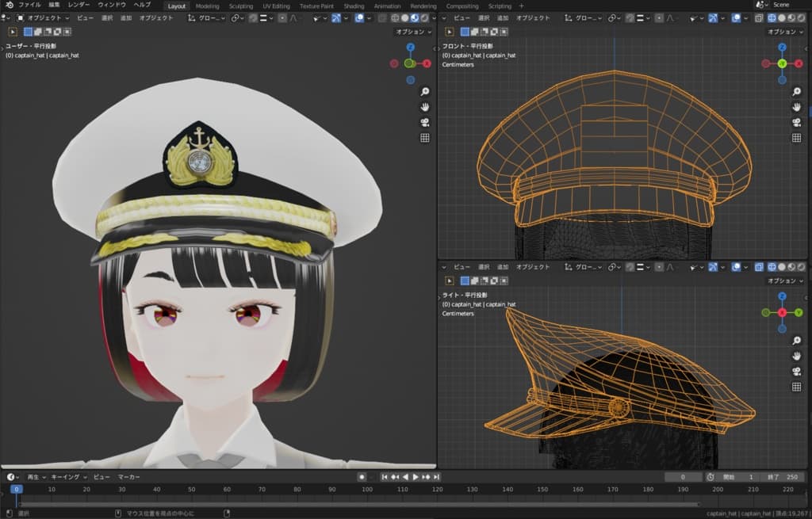812x519 pixels.
Task: Open object mode dropdown in left viewport
Action: (44, 17)
